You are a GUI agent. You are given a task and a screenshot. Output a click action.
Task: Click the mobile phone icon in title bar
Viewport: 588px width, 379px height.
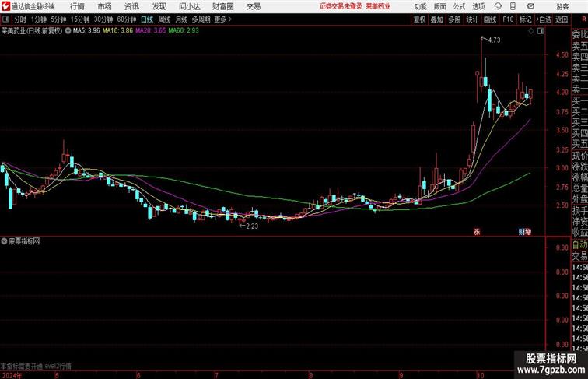tap(513, 6)
